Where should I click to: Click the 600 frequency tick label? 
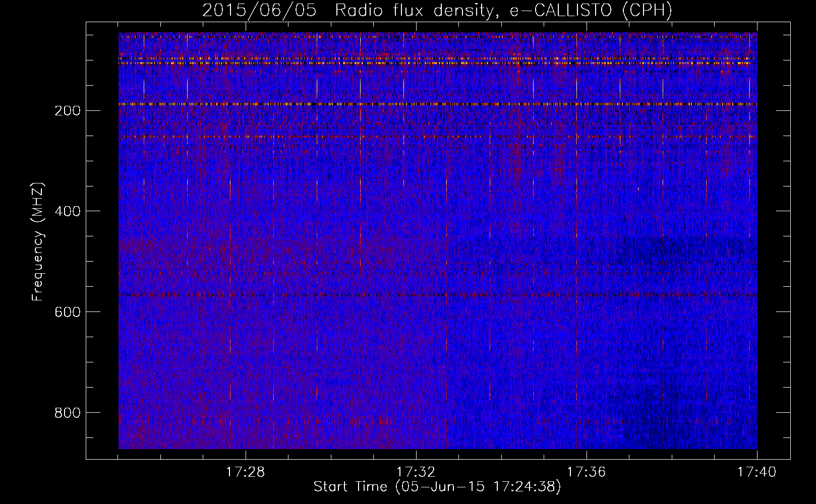point(67,312)
